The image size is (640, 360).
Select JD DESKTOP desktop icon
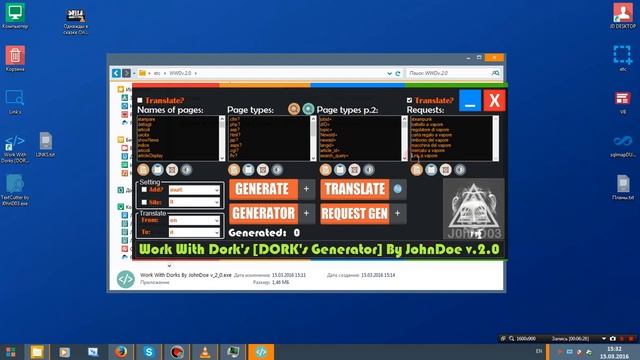[x=623, y=16]
